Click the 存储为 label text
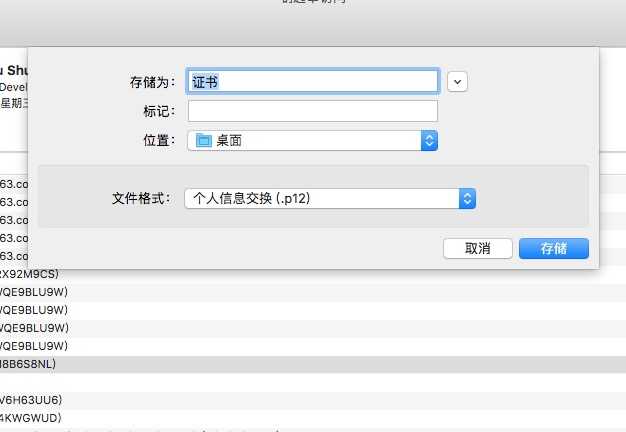This screenshot has width=626, height=432. pos(152,82)
